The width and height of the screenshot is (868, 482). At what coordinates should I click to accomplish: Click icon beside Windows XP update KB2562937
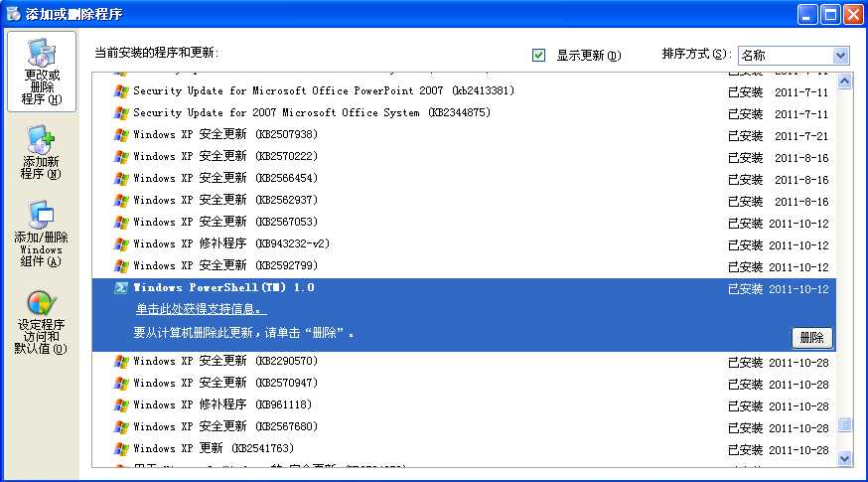pyautogui.click(x=121, y=201)
